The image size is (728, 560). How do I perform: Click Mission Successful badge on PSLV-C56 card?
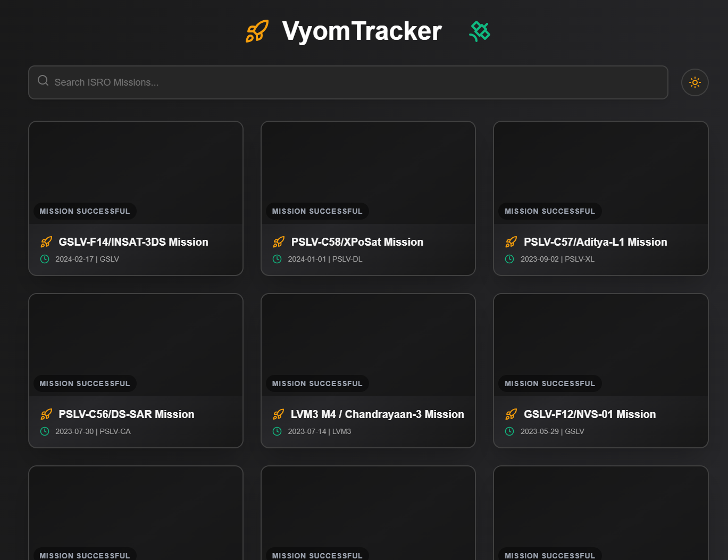85,383
